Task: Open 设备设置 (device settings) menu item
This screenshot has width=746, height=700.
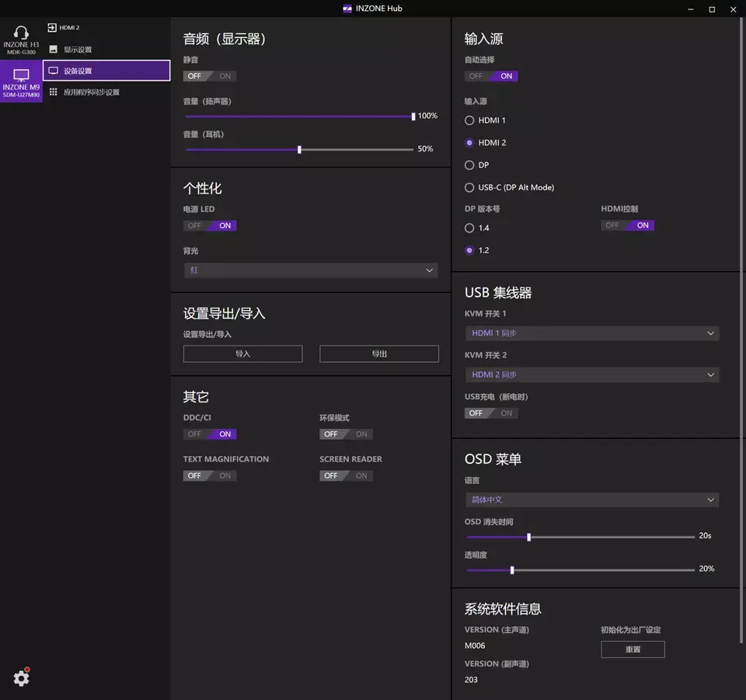Action: point(106,71)
